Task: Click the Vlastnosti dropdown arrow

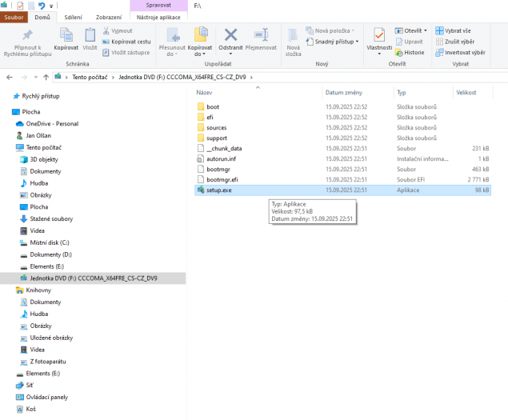Action: point(379,54)
